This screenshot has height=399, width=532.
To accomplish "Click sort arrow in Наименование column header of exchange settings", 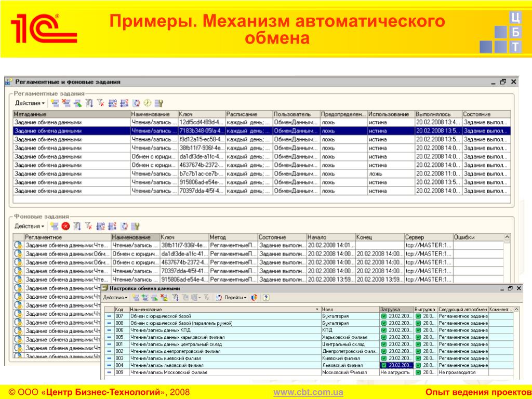I will (x=317, y=310).
